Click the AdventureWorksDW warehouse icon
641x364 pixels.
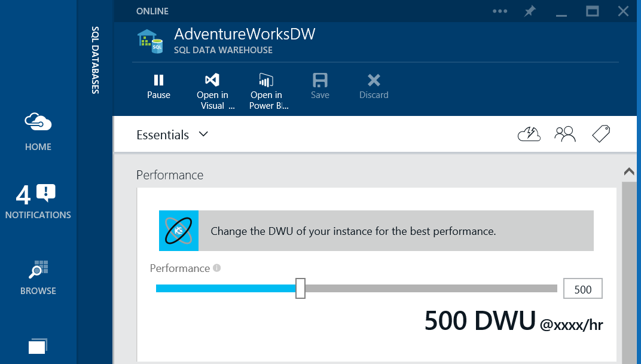[x=150, y=42]
